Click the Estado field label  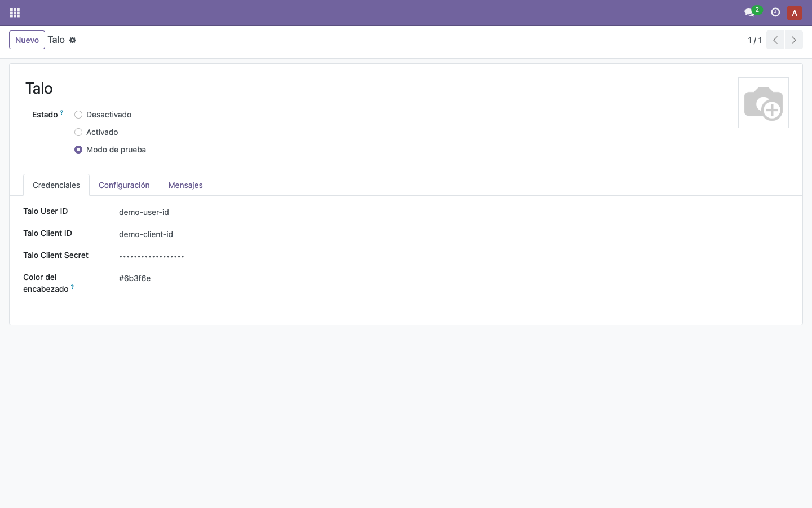point(45,115)
